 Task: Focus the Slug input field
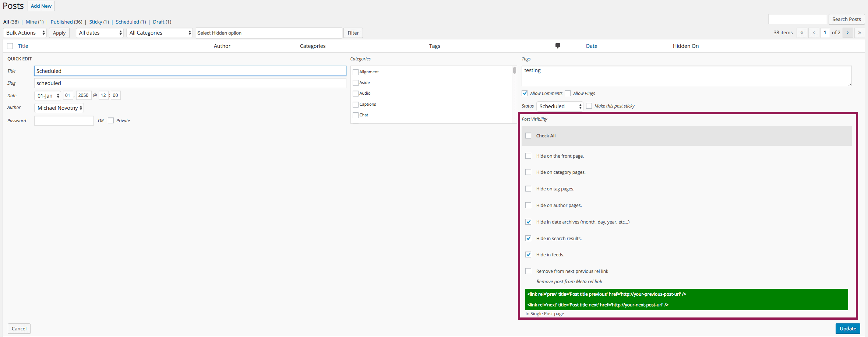click(190, 83)
